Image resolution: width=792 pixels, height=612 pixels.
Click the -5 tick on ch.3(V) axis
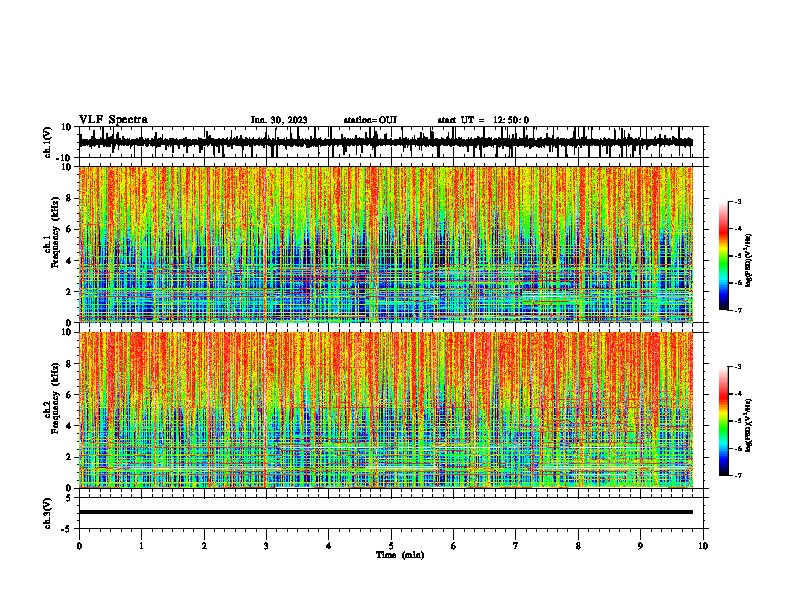click(67, 529)
